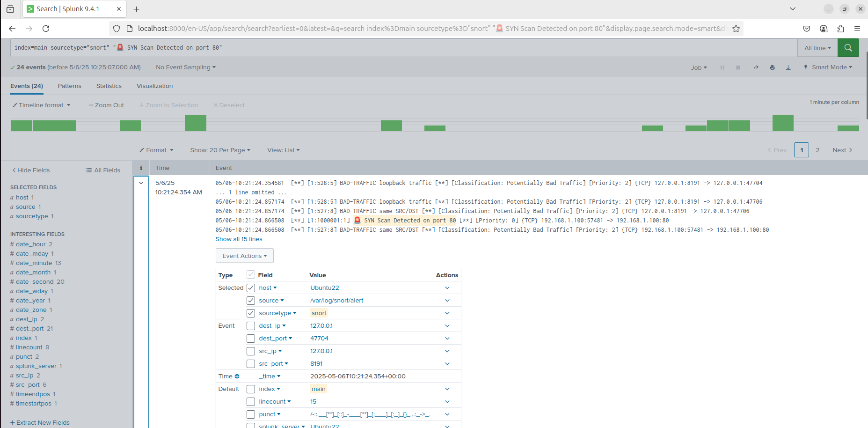Open the Job dropdown menu

[699, 67]
